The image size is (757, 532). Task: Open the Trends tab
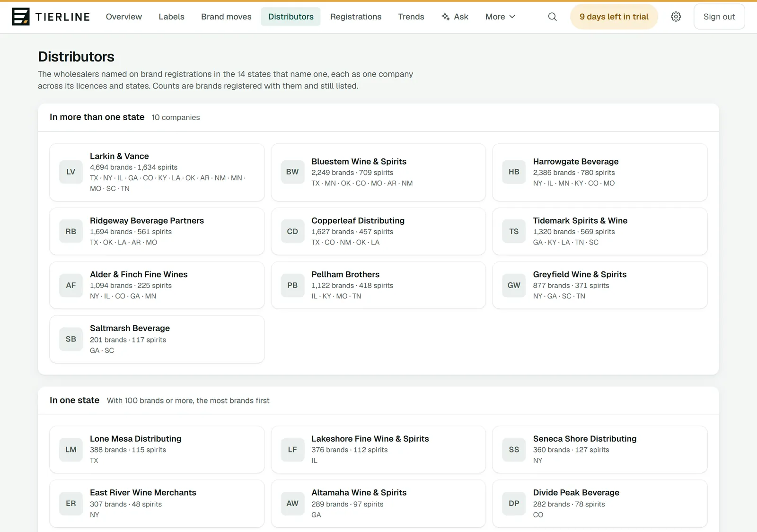411,17
